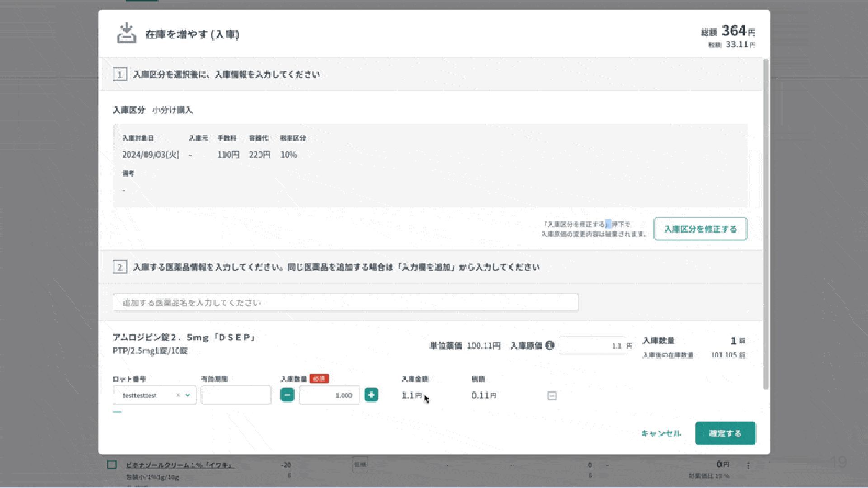The height and width of the screenshot is (488, 868).
Task: Click the 入庫後の在庫数量 101.105 value
Action: coord(728,355)
